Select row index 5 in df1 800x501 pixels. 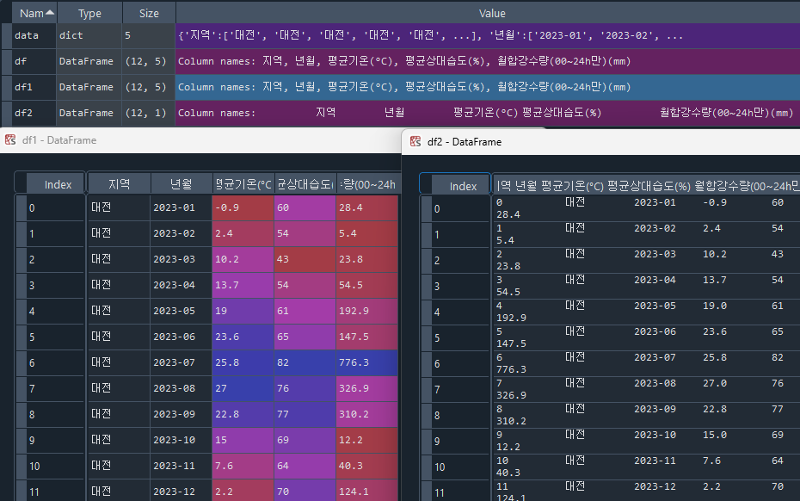(x=55, y=337)
